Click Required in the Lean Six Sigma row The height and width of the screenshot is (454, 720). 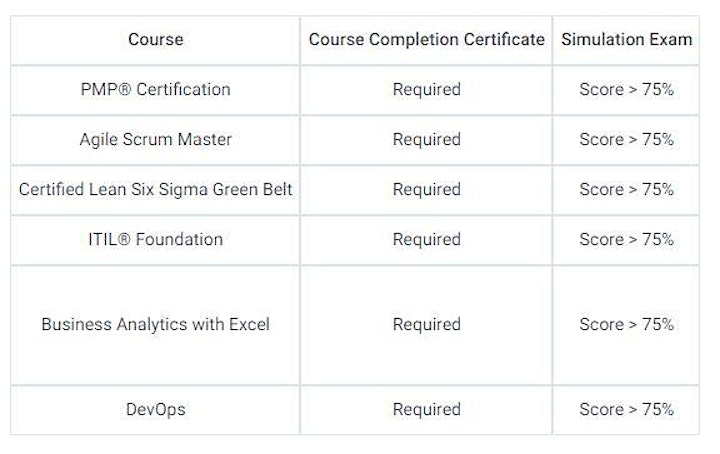427,190
